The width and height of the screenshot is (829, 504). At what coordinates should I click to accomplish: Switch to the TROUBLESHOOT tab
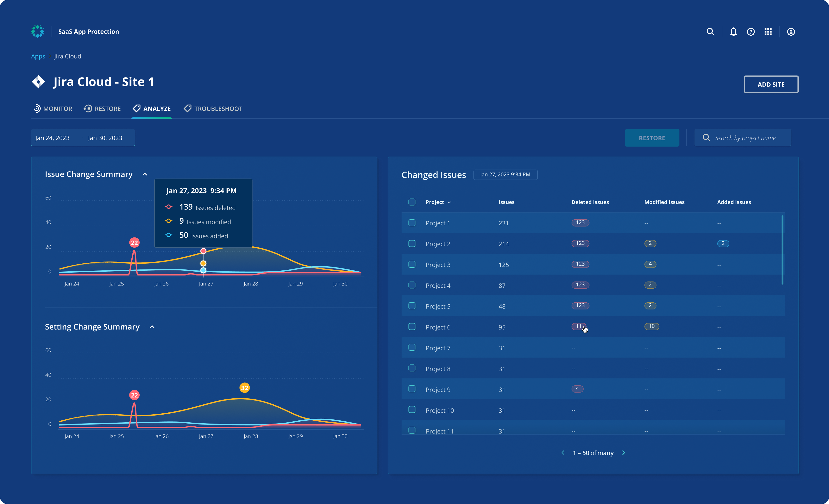[213, 109]
